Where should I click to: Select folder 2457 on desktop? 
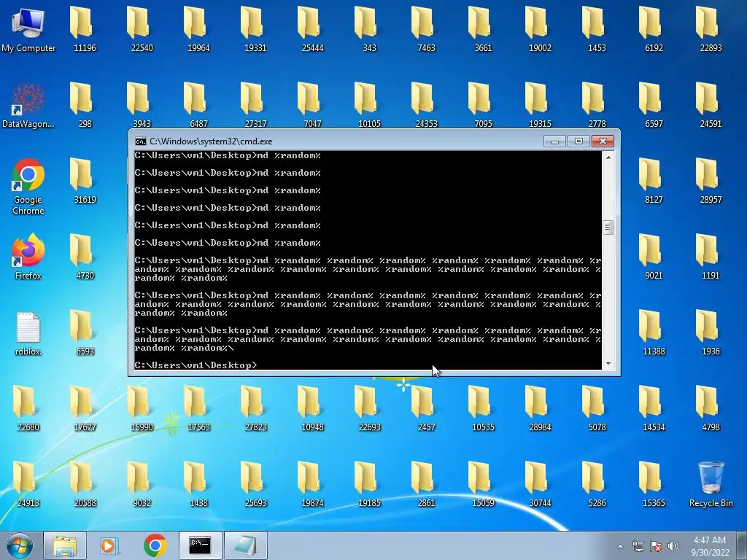point(426,409)
